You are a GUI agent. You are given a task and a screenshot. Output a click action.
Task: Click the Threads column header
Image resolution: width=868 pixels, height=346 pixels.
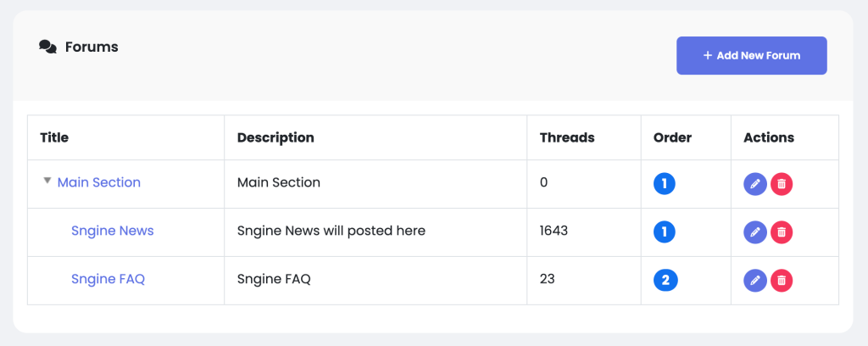[x=567, y=137]
